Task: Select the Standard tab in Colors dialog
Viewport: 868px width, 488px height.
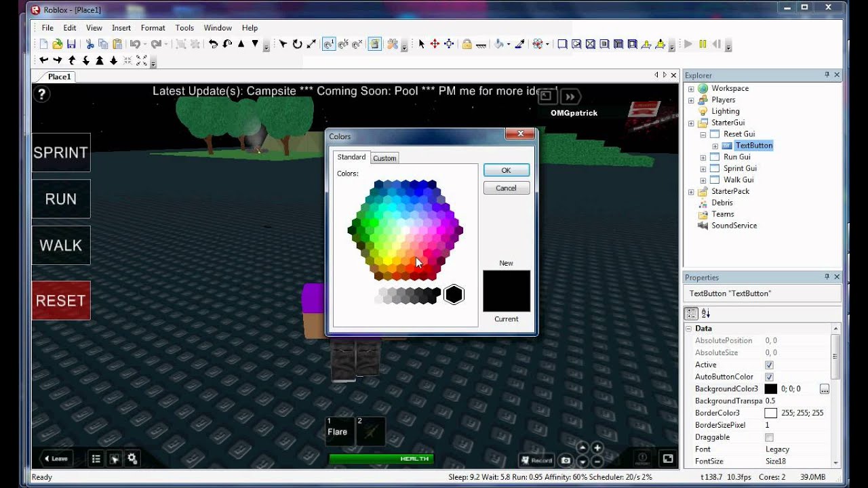Action: click(351, 157)
